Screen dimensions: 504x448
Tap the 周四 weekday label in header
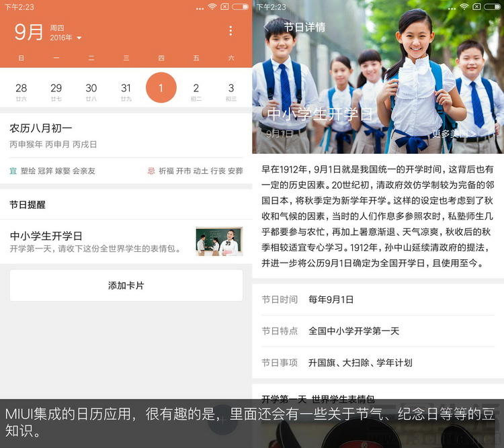pyautogui.click(x=57, y=28)
